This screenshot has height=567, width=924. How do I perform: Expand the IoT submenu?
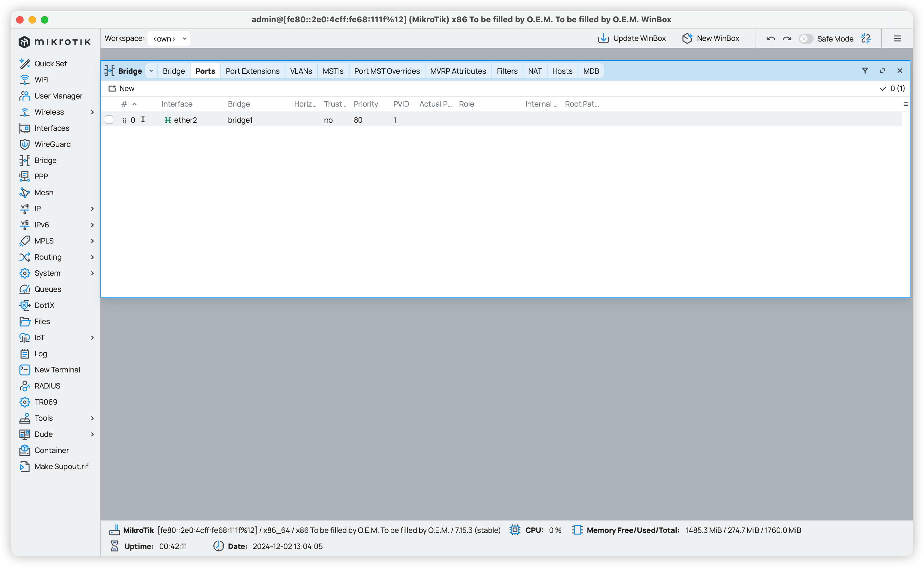(x=92, y=337)
